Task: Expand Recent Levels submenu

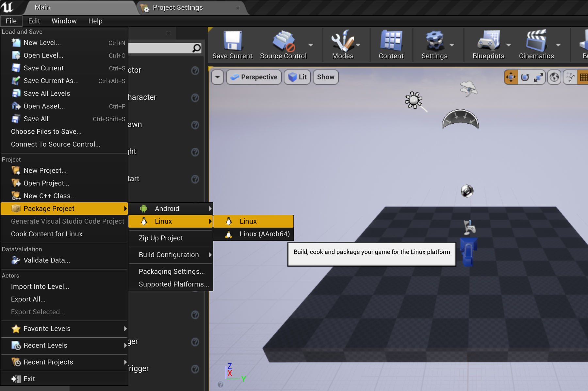Action: point(64,346)
